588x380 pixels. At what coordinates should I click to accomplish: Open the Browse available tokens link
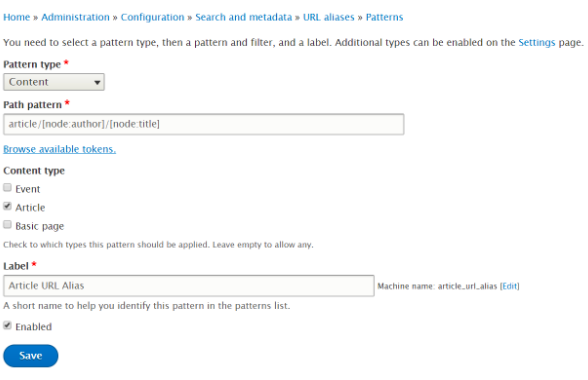point(60,149)
